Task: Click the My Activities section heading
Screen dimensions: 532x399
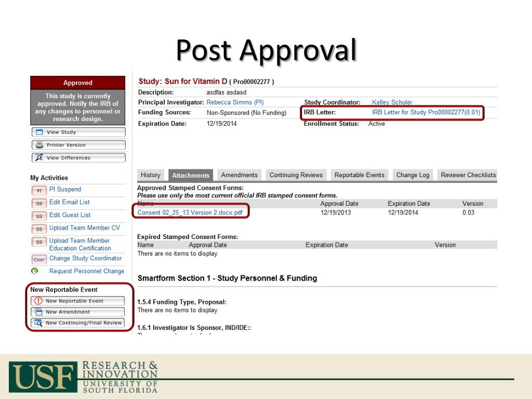Action: [x=49, y=178]
